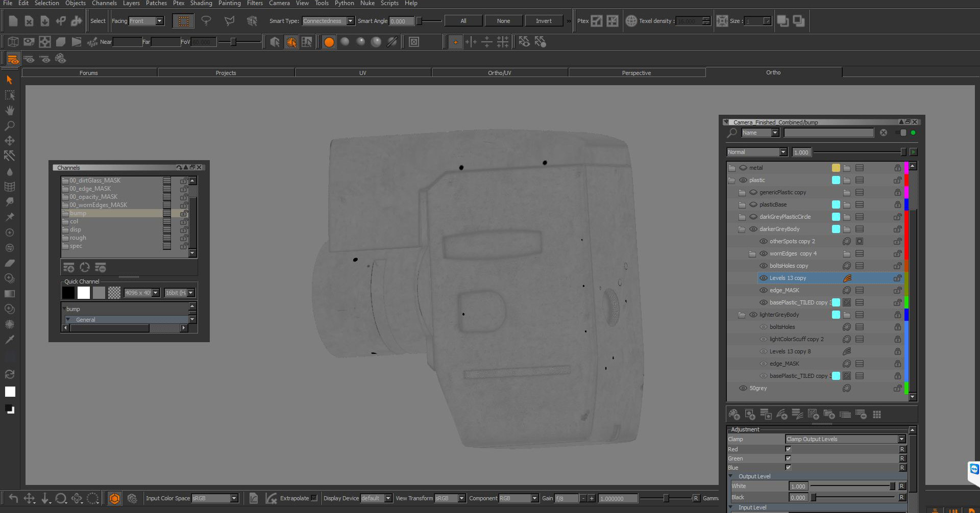The image size is (980, 513).
Task: Enable flat lighting orange sphere icon
Action: 329,42
